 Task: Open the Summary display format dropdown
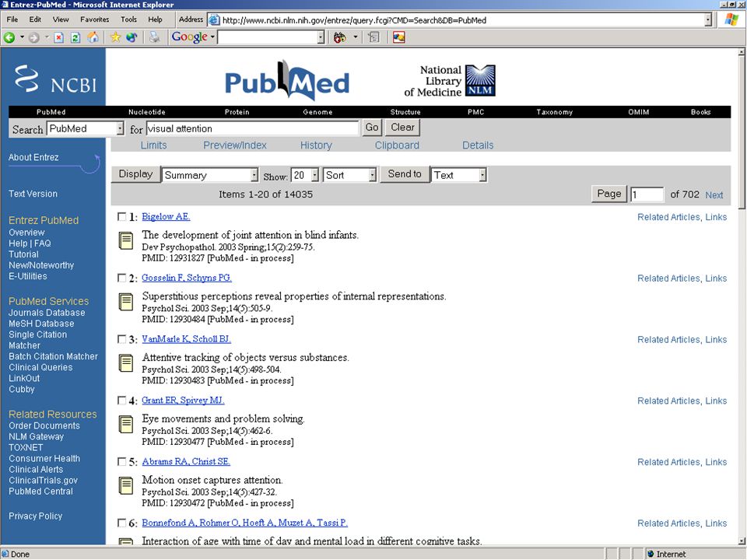tap(210, 175)
